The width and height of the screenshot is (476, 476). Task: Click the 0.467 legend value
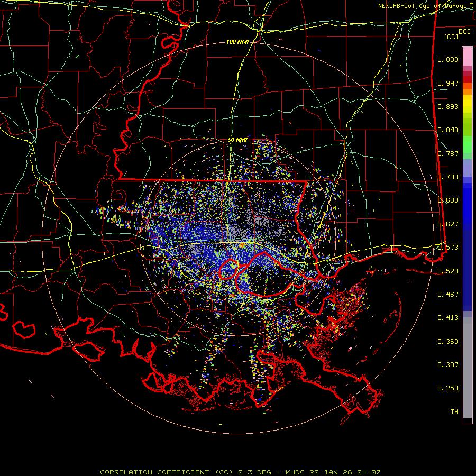(x=448, y=295)
